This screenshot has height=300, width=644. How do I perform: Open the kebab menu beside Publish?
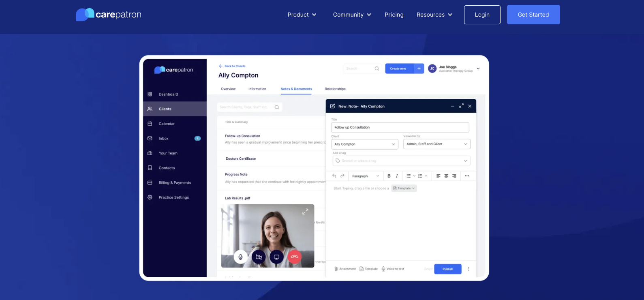pyautogui.click(x=469, y=269)
